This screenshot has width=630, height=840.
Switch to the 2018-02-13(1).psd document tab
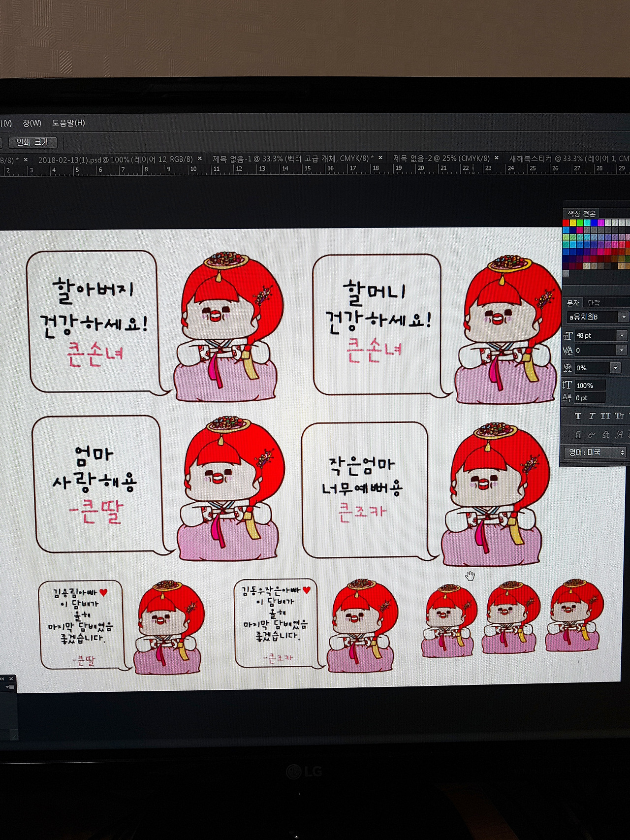click(115, 160)
